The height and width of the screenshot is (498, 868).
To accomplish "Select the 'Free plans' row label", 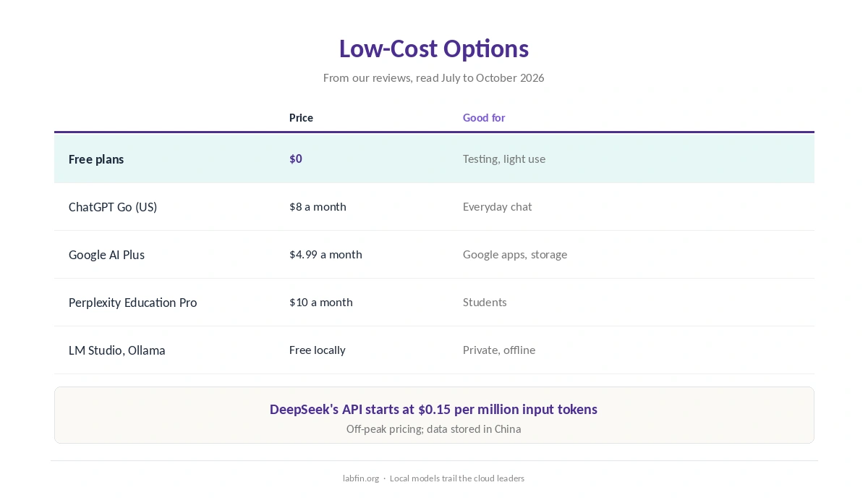I will pyautogui.click(x=96, y=159).
